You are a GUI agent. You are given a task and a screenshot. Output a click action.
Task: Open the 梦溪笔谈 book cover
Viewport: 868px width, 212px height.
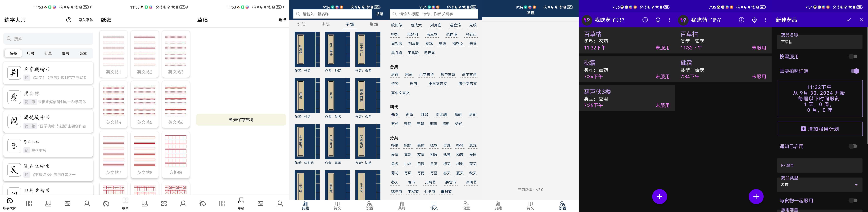tap(368, 142)
